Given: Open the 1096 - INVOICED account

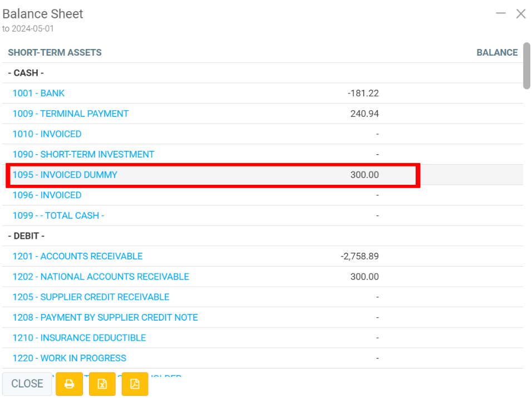Looking at the screenshot, I should click(x=47, y=195).
